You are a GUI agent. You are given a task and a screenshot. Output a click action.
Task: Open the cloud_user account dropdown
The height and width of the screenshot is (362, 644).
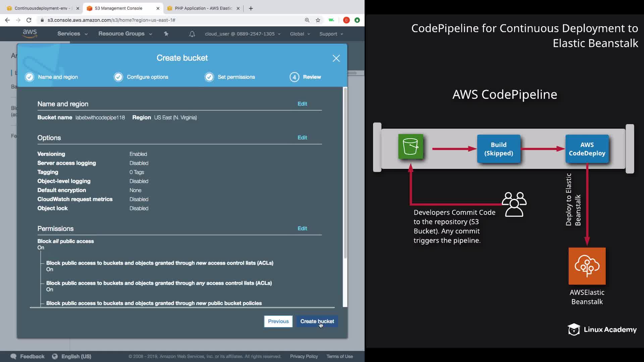[243, 34]
